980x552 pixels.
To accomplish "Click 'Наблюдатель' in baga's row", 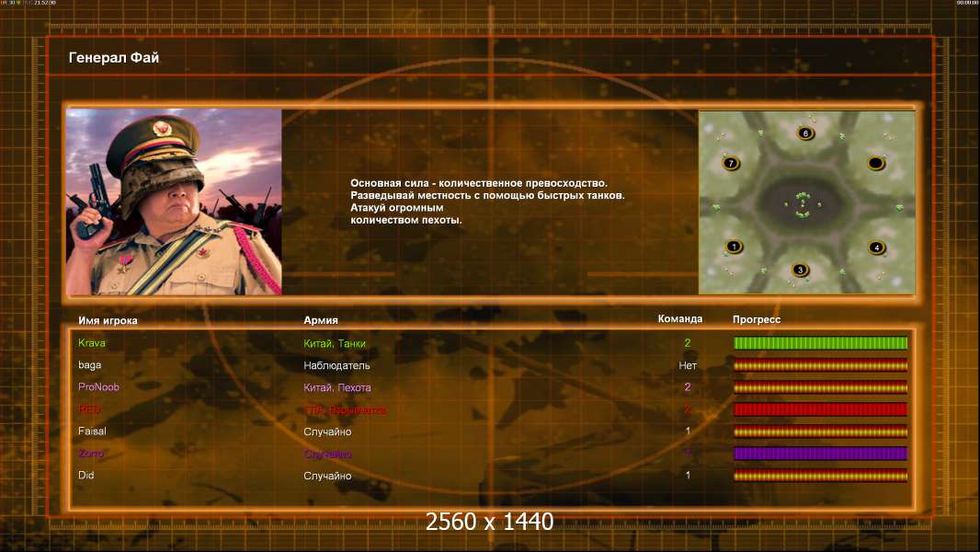I will click(x=336, y=366).
